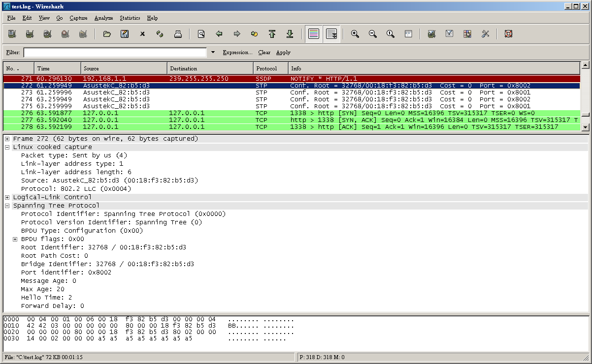Sort packets by the Destination column
The width and height of the screenshot is (592, 364).
click(210, 68)
